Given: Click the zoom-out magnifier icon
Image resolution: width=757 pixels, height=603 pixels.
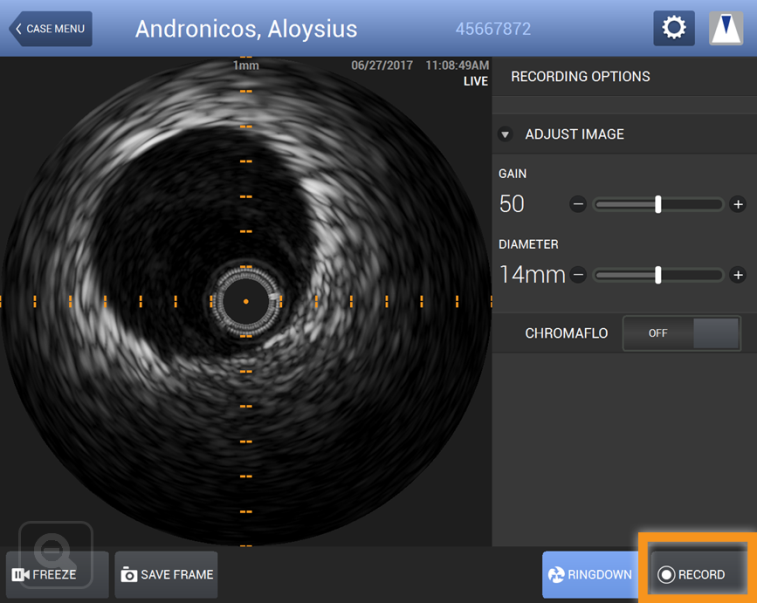Looking at the screenshot, I should (56, 554).
